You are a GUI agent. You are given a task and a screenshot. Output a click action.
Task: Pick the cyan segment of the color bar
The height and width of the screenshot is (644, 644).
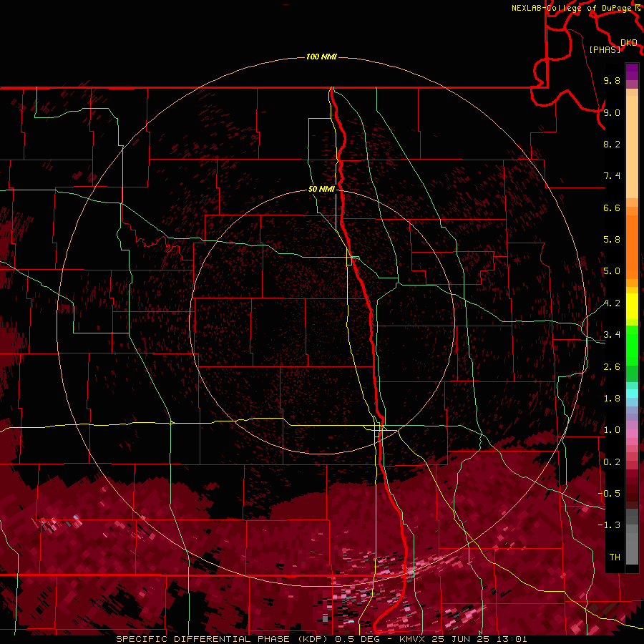tap(632, 394)
